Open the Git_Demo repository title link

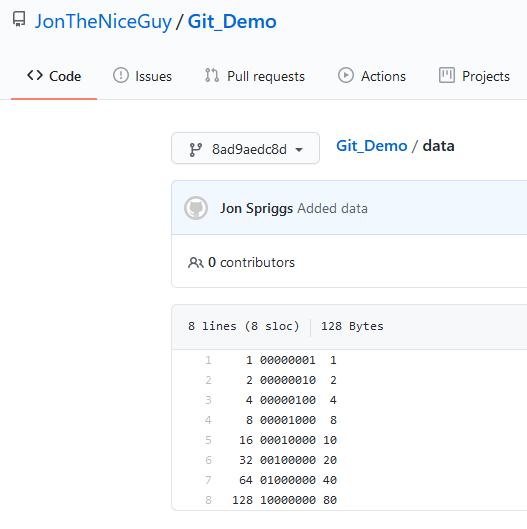pyautogui.click(x=232, y=22)
